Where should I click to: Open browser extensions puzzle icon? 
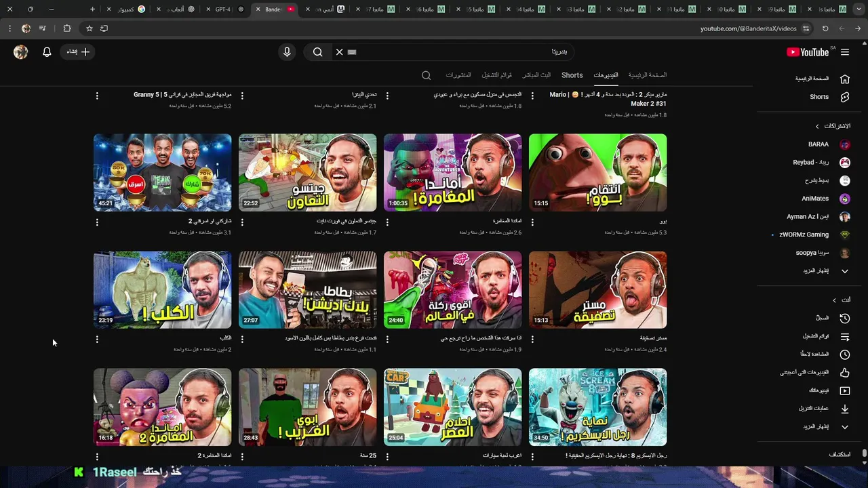pyautogui.click(x=66, y=28)
